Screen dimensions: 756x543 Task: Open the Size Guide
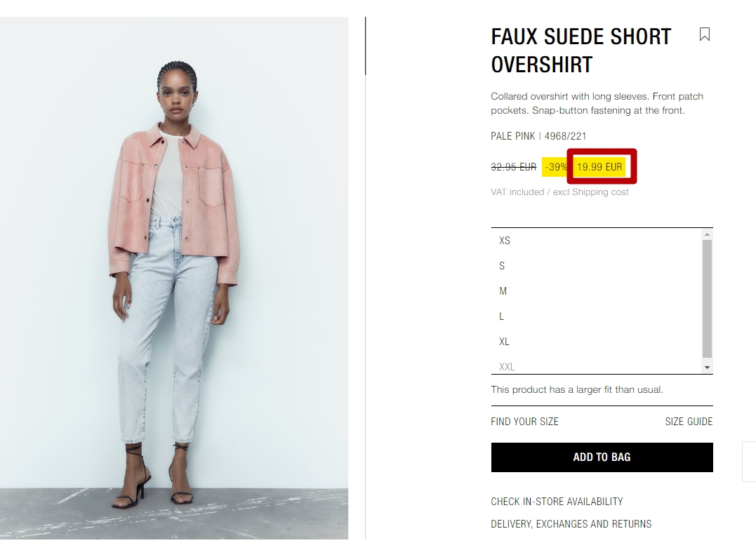[689, 422]
